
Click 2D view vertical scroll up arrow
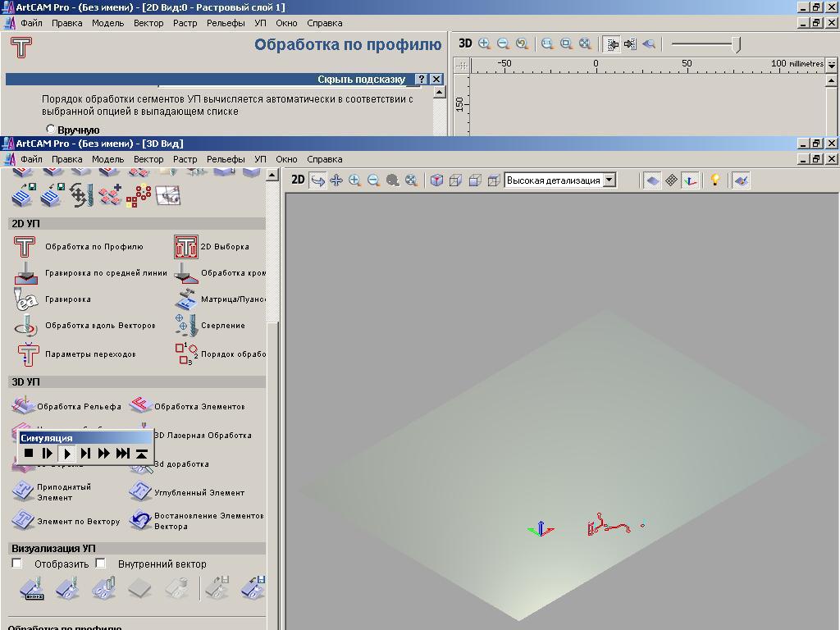[831, 80]
